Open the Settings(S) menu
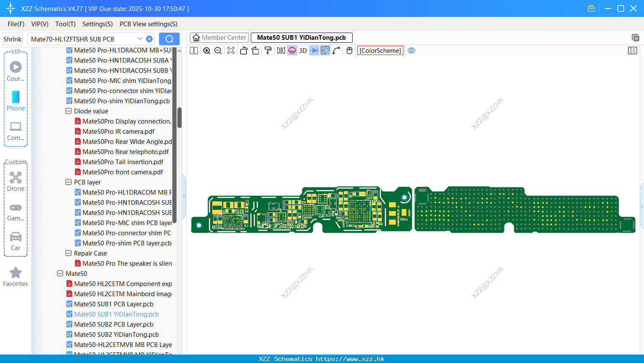This screenshot has width=644, height=363. [98, 24]
